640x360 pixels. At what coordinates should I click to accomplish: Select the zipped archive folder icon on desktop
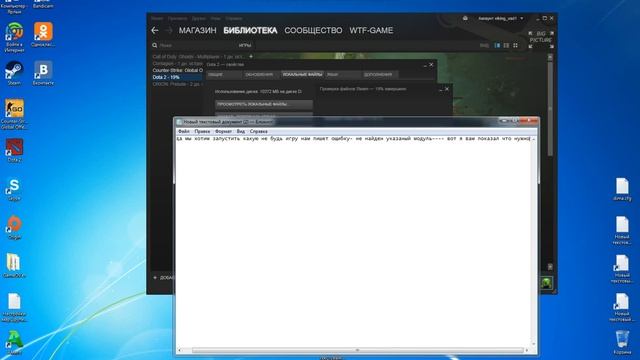pos(14,266)
